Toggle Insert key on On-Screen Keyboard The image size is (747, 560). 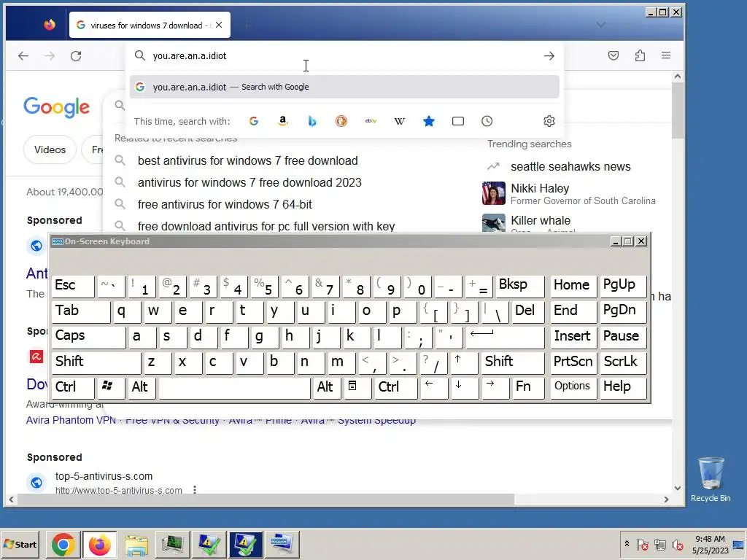573,337
